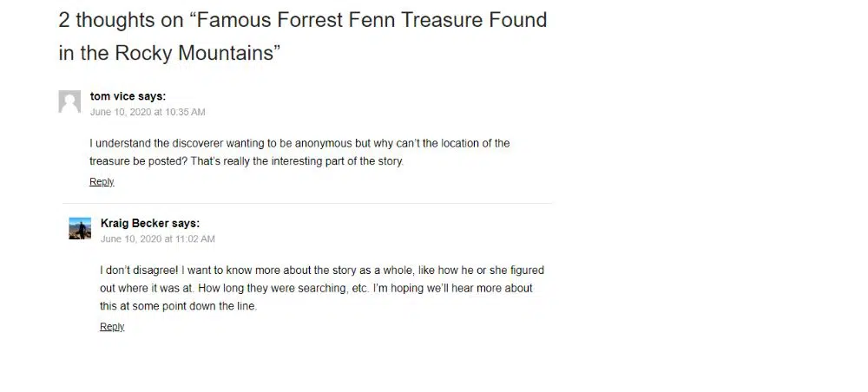Reply to Kraig Becker's comment
The image size is (868, 392).
[x=112, y=327]
